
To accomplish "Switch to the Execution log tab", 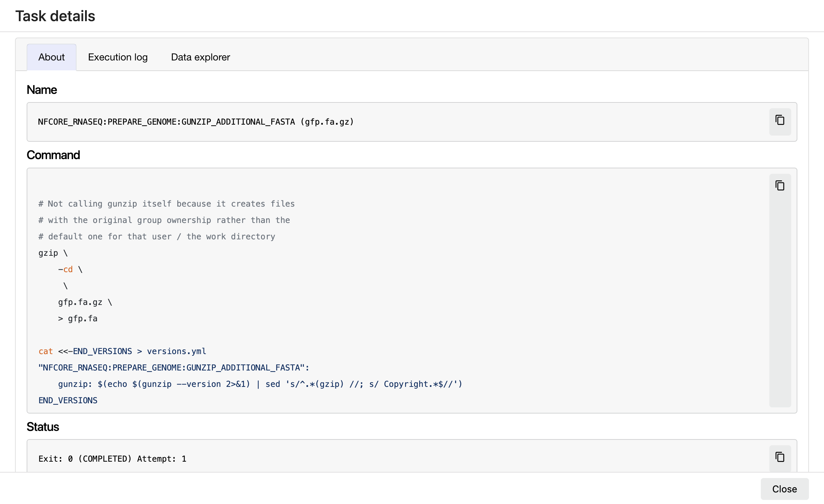I will (x=118, y=57).
